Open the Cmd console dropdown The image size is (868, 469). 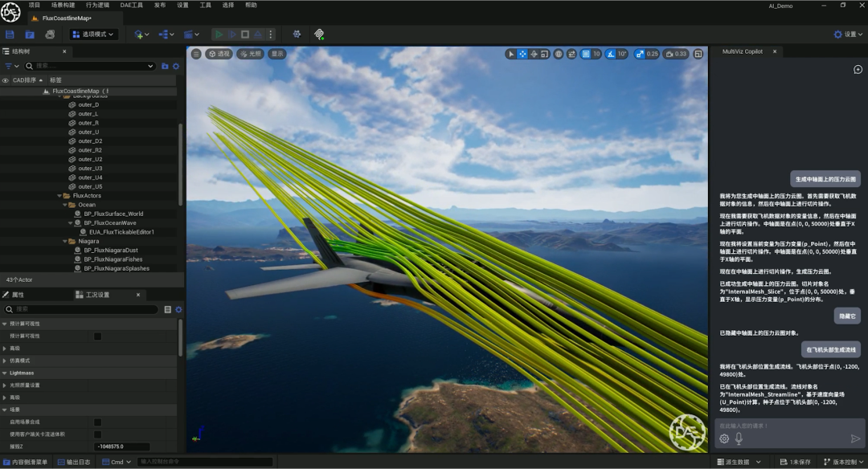coord(117,462)
